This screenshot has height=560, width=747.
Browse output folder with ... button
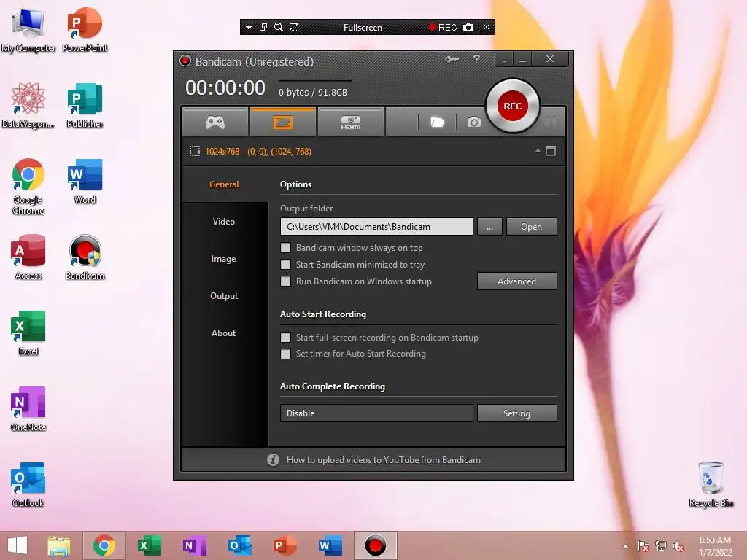(x=489, y=227)
